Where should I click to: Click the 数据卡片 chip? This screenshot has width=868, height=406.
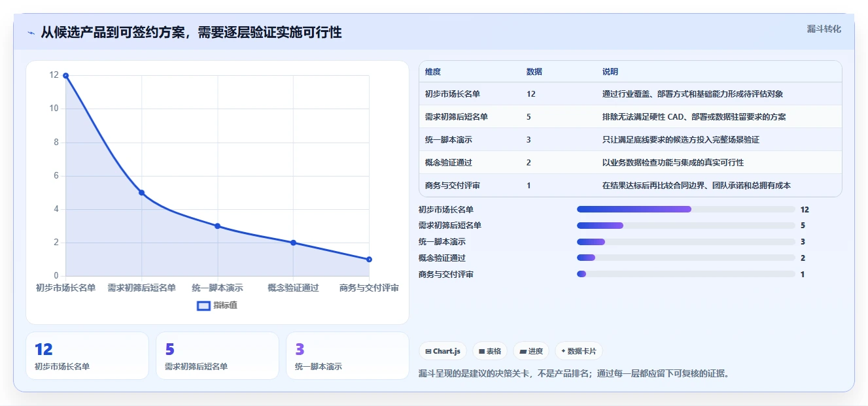pyautogui.click(x=579, y=351)
